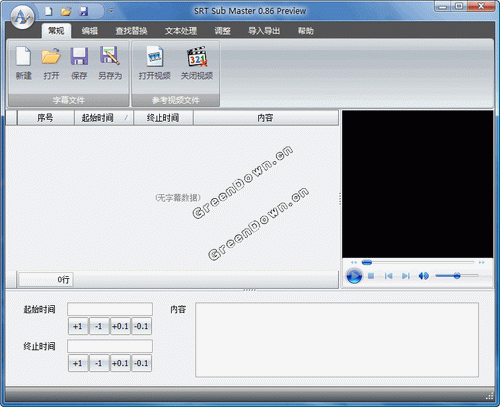Click the application orb menu button

pyautogui.click(x=22, y=17)
